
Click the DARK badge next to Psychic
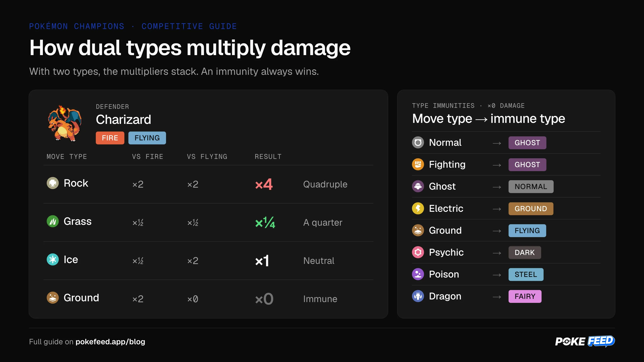(525, 253)
